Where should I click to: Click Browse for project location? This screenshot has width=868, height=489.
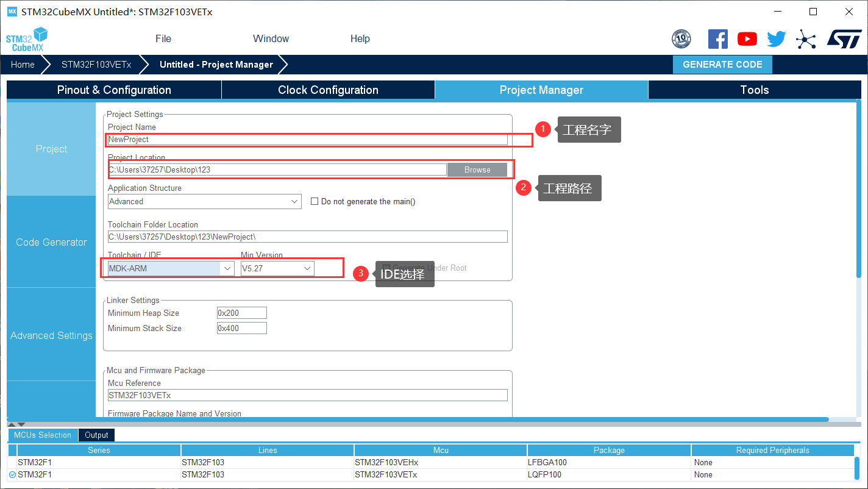pos(477,170)
